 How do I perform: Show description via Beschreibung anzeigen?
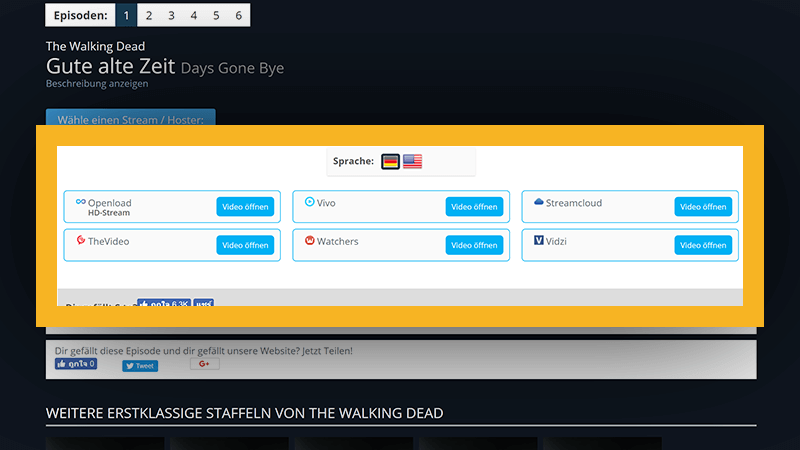(97, 84)
